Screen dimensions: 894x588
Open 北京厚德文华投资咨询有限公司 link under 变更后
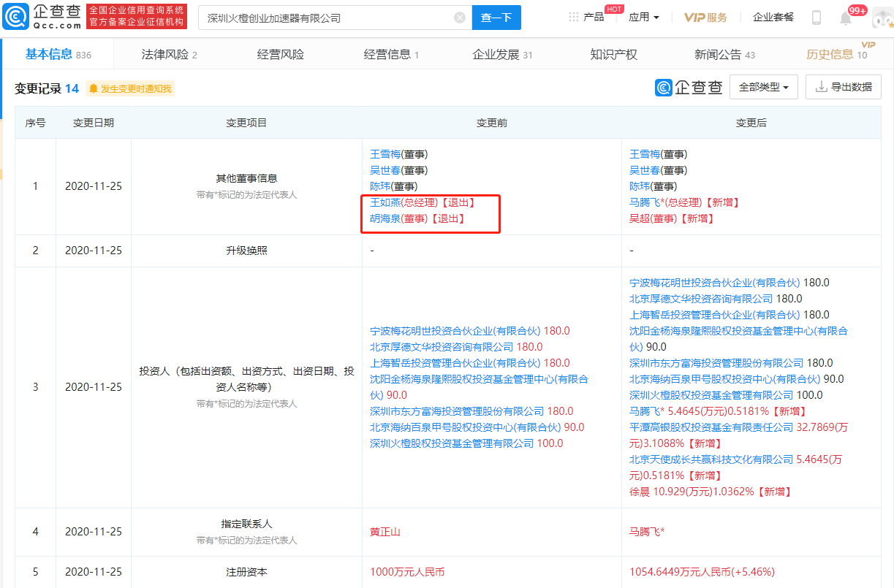(x=701, y=299)
